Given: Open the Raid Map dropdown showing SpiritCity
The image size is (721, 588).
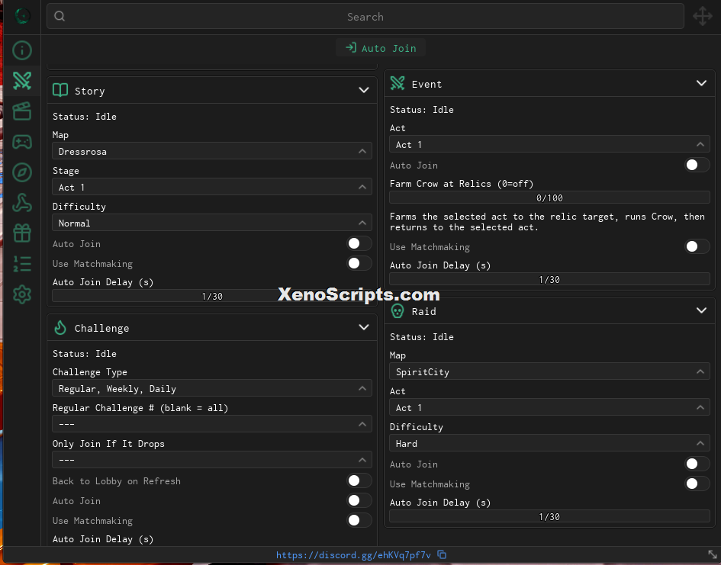Looking at the screenshot, I should tap(549, 371).
